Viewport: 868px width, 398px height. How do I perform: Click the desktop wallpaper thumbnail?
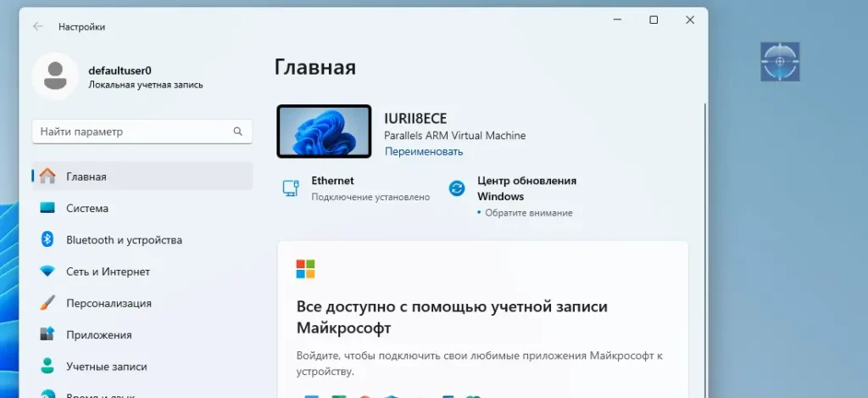coord(324,132)
